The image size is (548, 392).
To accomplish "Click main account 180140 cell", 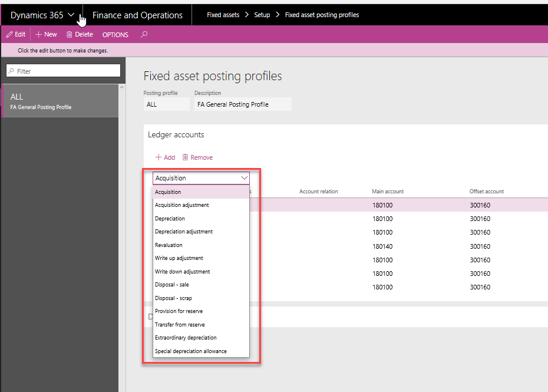I will [382, 246].
